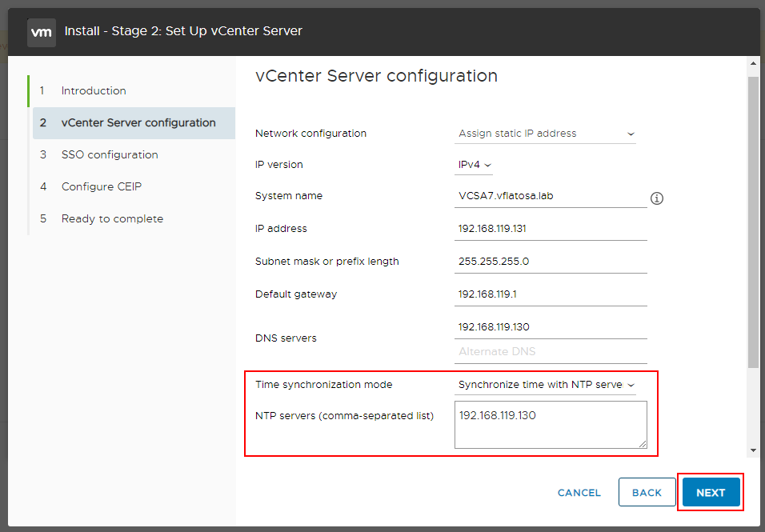Click the 'Time synchronization mode' label
The height and width of the screenshot is (532, 765).
pyautogui.click(x=323, y=385)
